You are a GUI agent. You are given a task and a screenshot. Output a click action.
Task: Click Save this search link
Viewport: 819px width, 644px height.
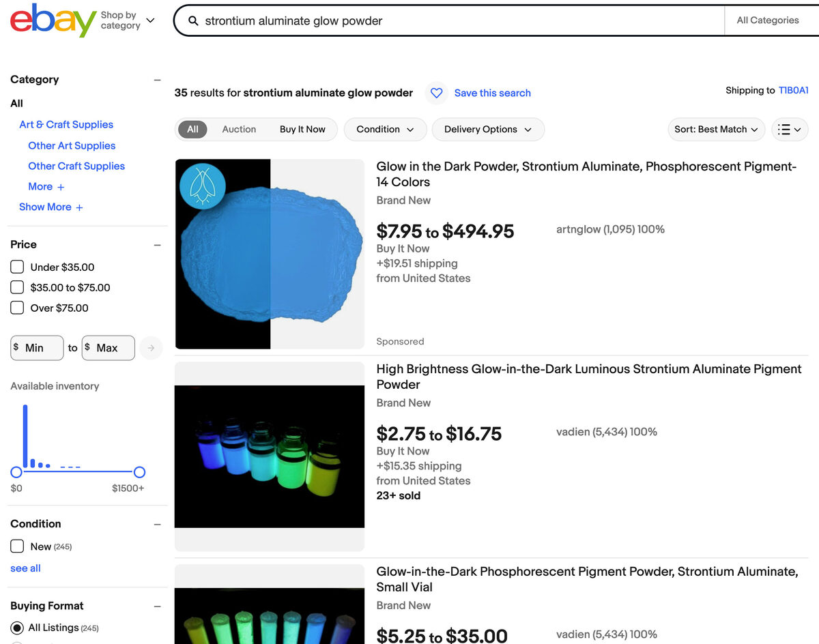point(493,93)
